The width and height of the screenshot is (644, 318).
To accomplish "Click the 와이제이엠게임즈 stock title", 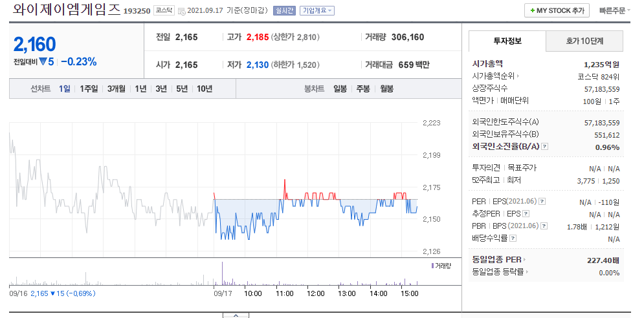I will click(x=66, y=10).
